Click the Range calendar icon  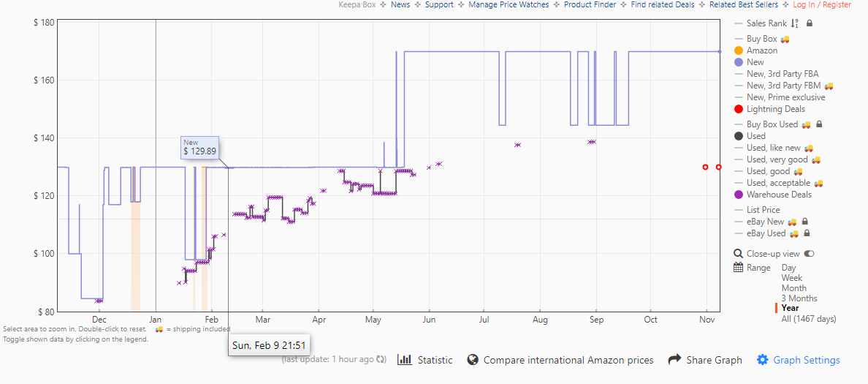click(738, 268)
